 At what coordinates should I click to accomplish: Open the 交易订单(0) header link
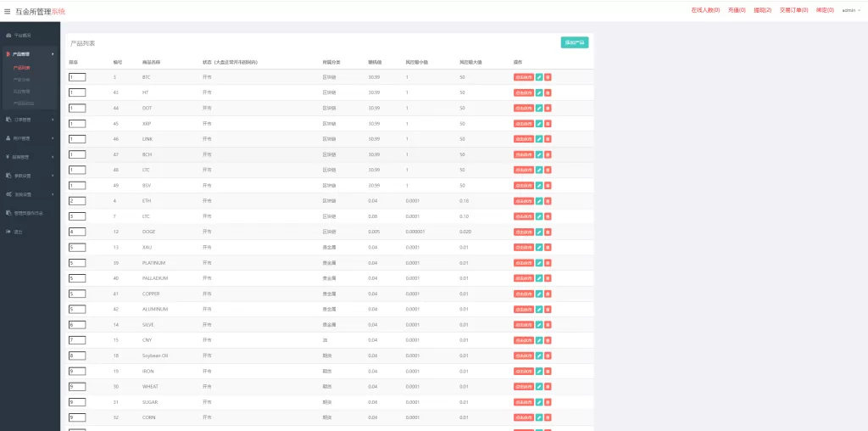793,10
